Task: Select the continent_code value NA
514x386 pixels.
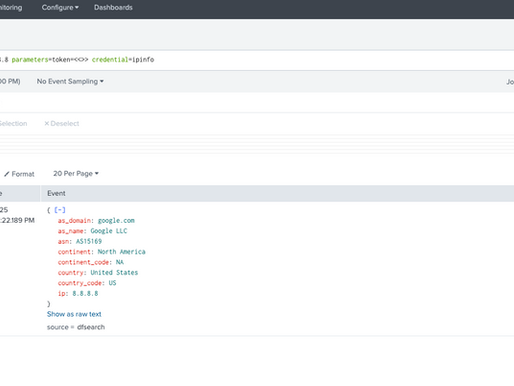Action: click(120, 262)
